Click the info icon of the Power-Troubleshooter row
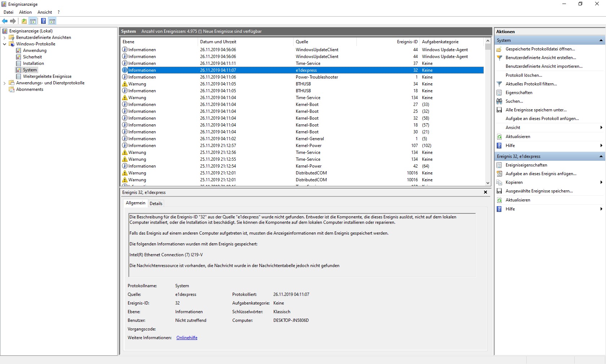The image size is (606, 364). [x=125, y=77]
